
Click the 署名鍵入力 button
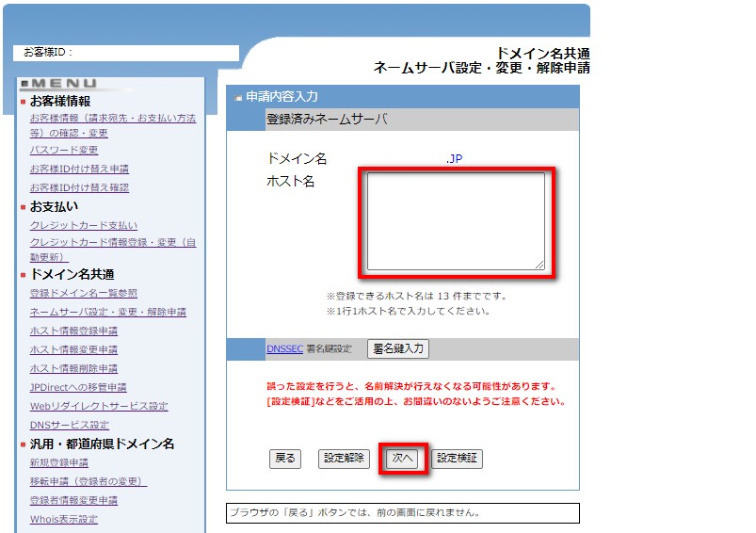(397, 348)
